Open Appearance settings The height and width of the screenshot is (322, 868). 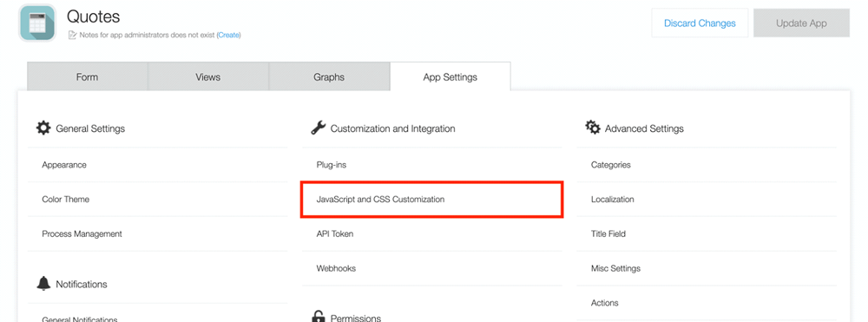(x=158, y=165)
